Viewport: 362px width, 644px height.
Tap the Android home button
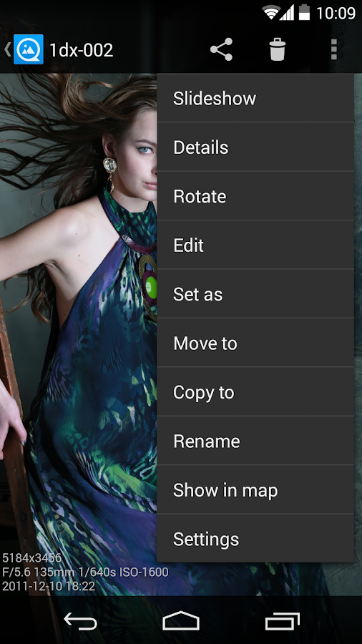coord(181,621)
